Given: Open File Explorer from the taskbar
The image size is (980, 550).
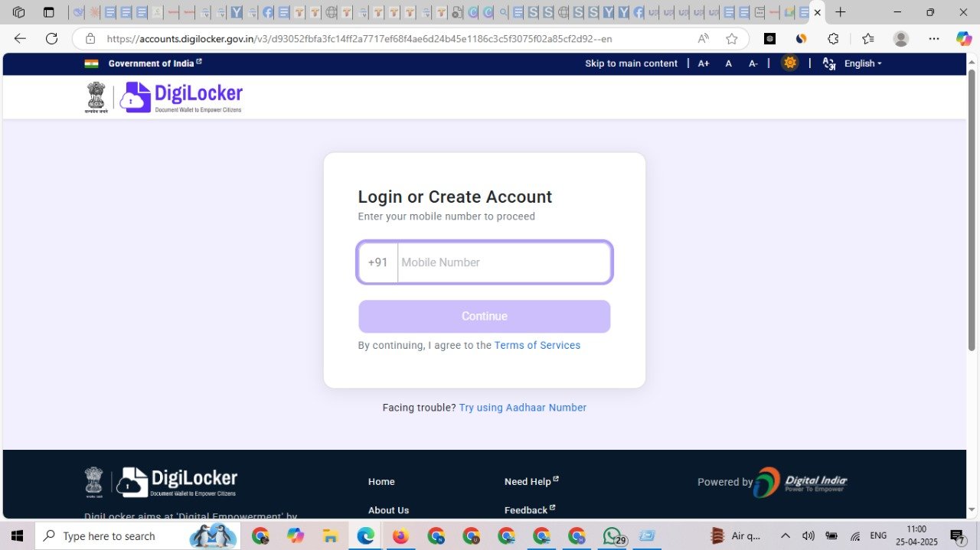Looking at the screenshot, I should pos(330,536).
